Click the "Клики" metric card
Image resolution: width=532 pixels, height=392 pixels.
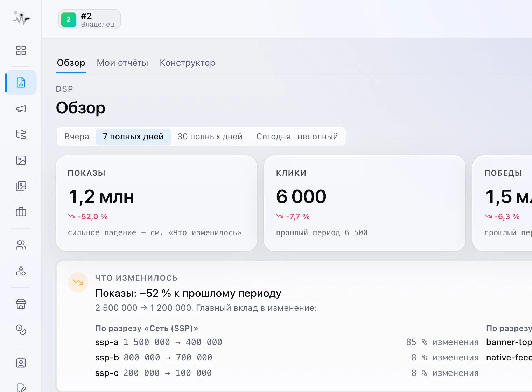(365, 203)
